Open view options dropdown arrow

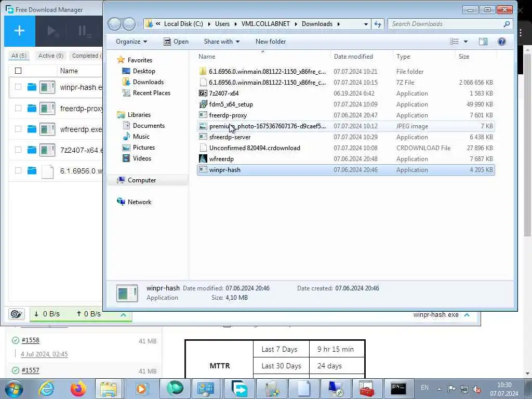tap(465, 42)
